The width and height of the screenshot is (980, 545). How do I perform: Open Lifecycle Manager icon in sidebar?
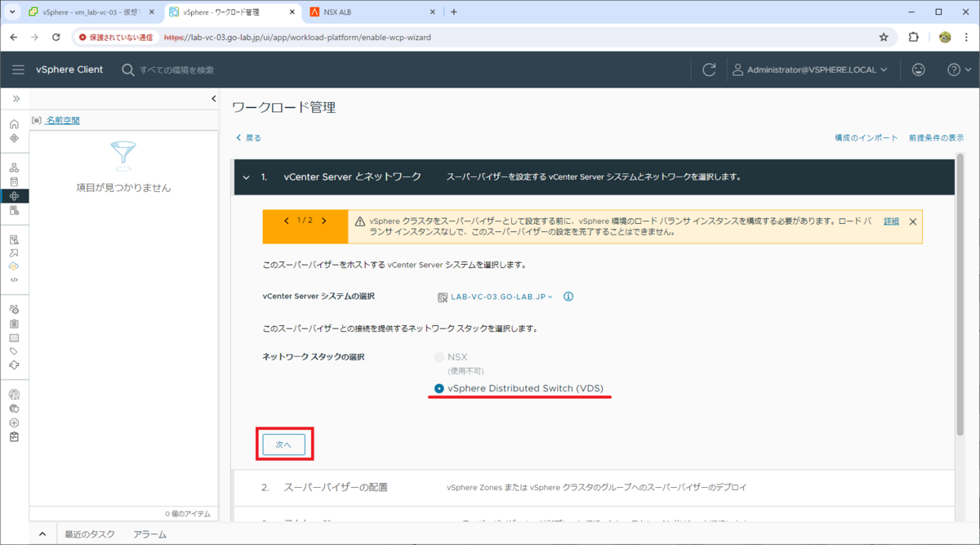pyautogui.click(x=14, y=364)
